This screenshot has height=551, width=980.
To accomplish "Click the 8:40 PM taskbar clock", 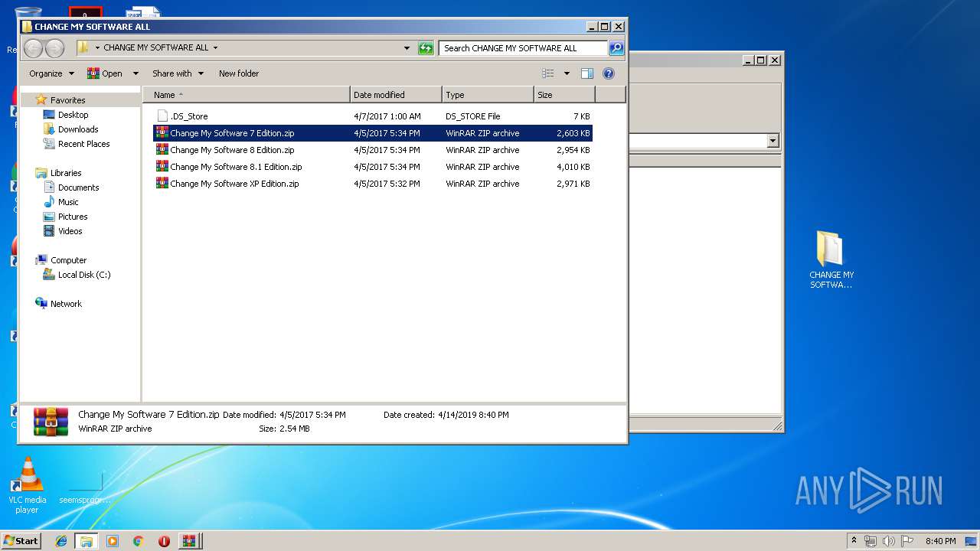I will click(x=940, y=541).
